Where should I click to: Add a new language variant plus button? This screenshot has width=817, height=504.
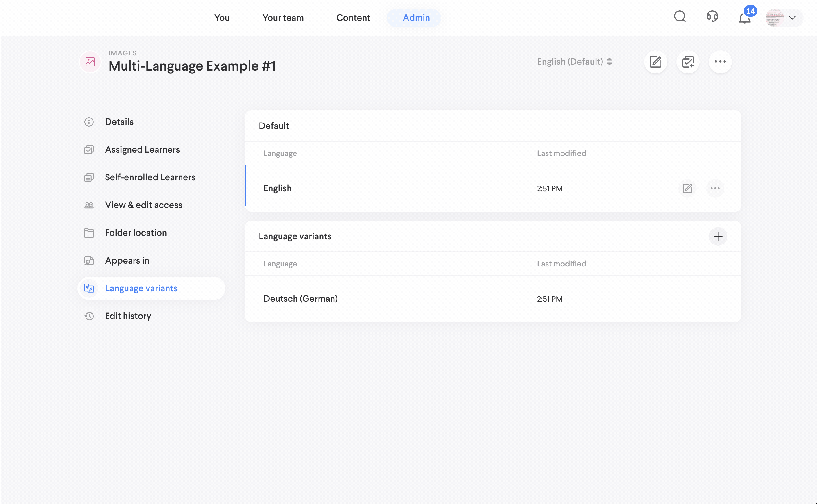point(718,237)
